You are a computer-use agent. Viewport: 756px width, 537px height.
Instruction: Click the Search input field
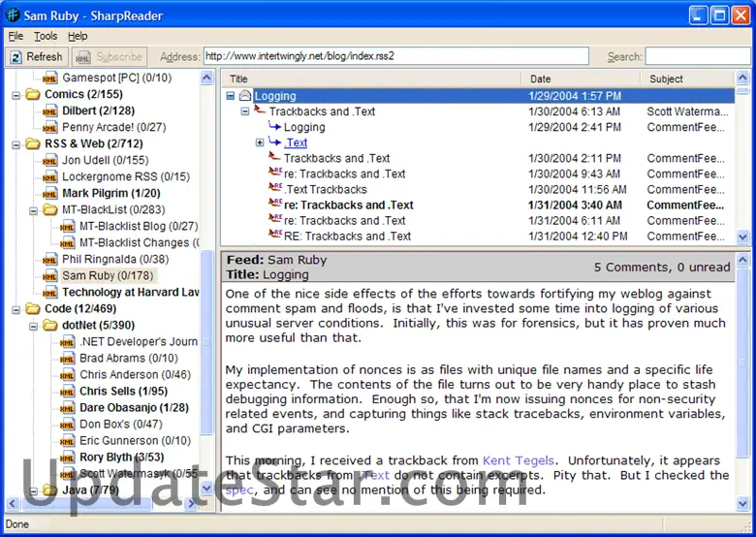697,56
